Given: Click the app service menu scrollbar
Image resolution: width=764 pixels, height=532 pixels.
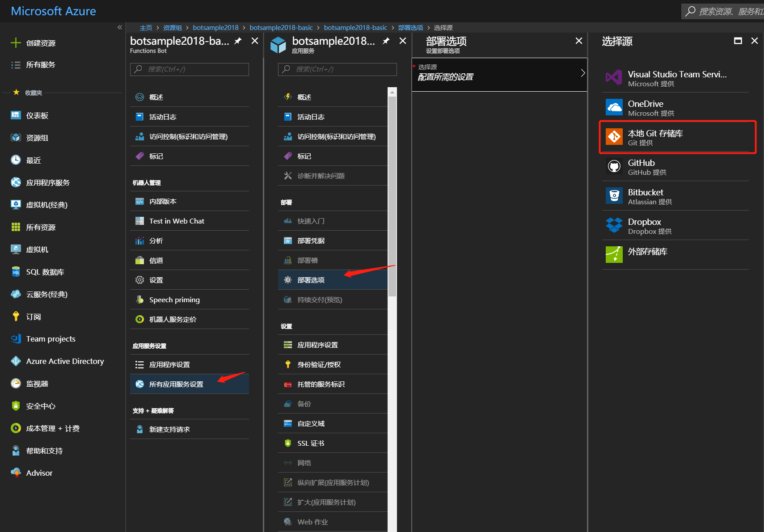Looking at the screenshot, I should point(392,197).
